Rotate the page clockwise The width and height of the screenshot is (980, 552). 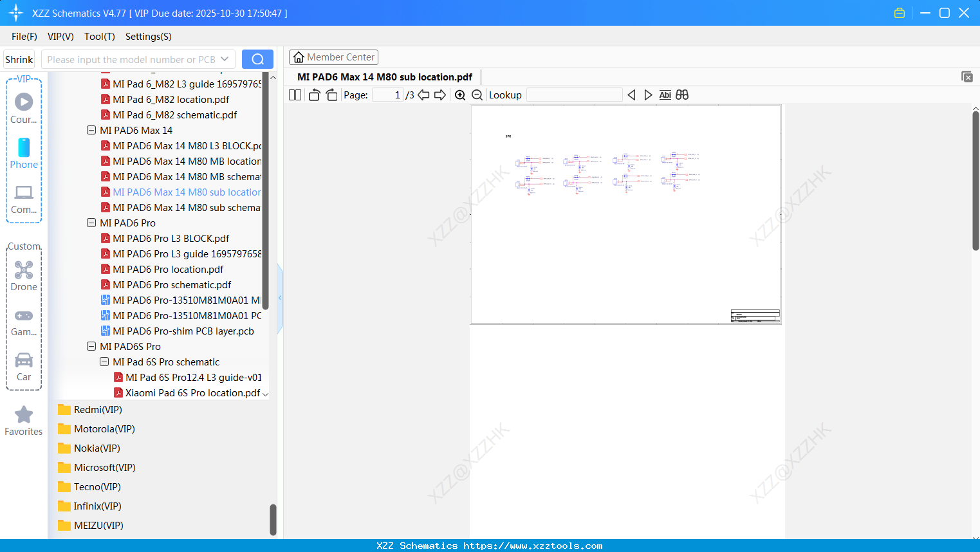[331, 95]
